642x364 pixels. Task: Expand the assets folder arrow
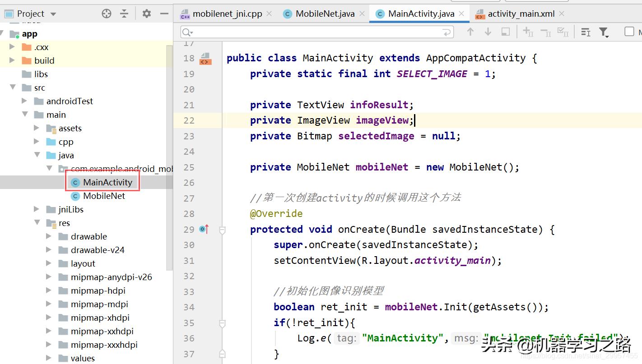pos(37,128)
